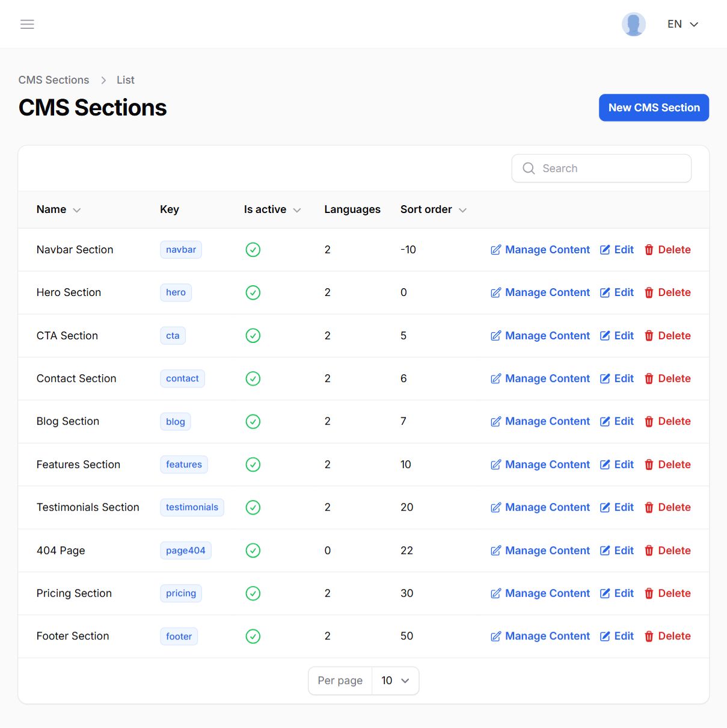Click the user avatar icon
Image resolution: width=727 pixels, height=728 pixels.
click(633, 24)
